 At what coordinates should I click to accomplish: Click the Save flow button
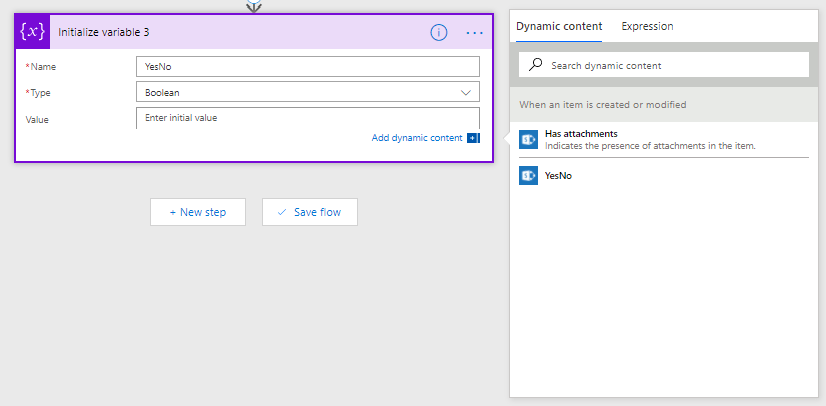point(310,212)
